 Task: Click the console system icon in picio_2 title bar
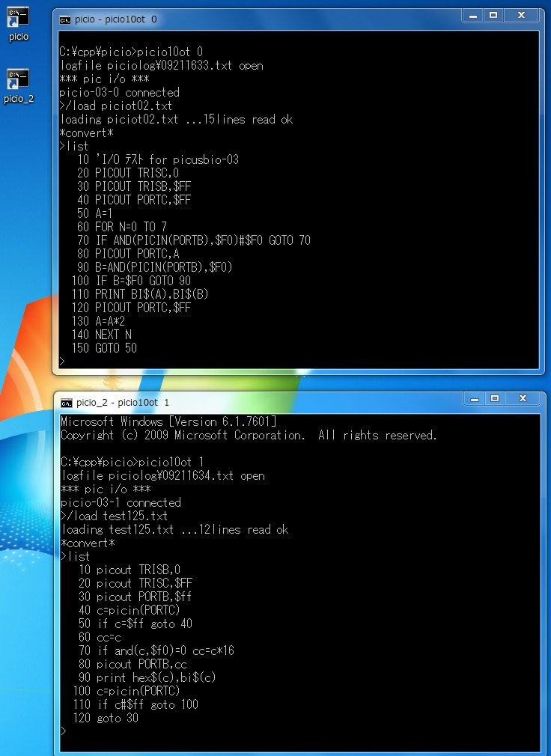(x=66, y=403)
